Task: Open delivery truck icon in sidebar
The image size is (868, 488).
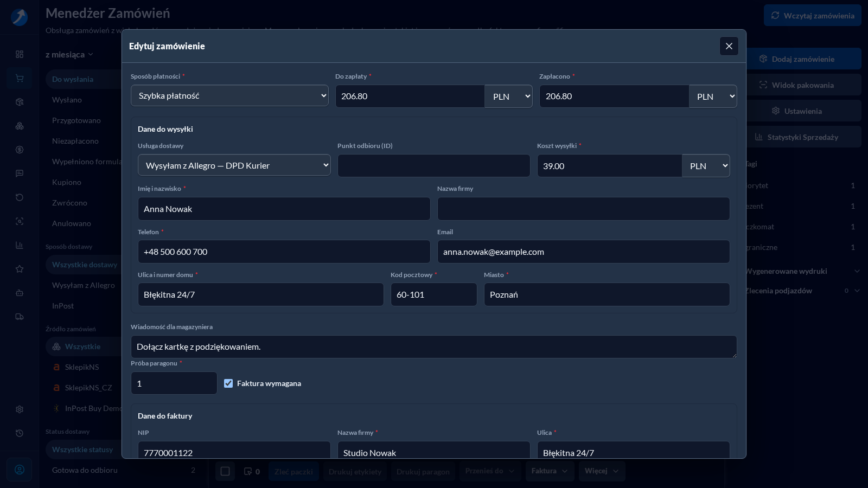Action: click(x=20, y=317)
